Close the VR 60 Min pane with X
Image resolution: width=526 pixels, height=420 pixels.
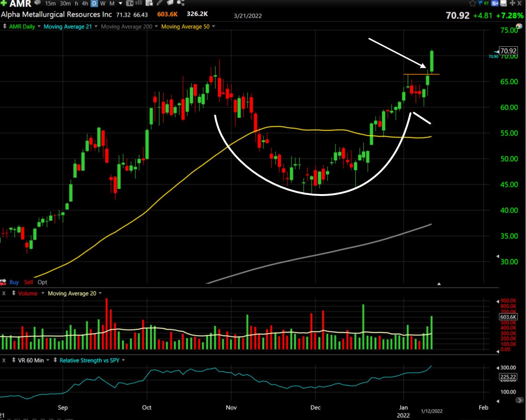click(x=4, y=360)
